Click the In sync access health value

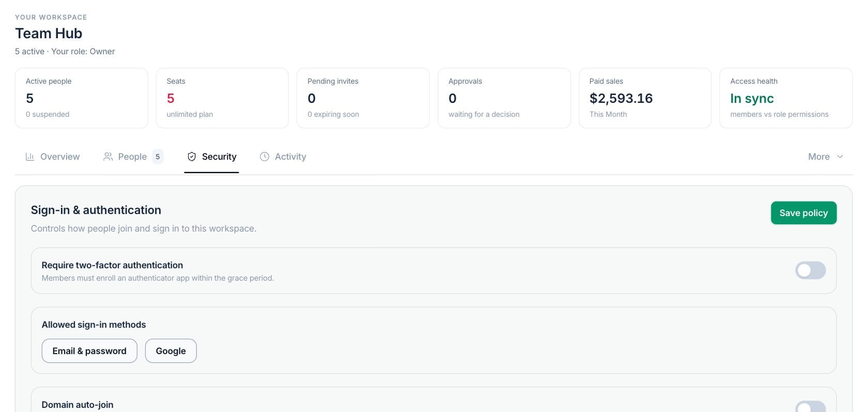click(x=752, y=98)
